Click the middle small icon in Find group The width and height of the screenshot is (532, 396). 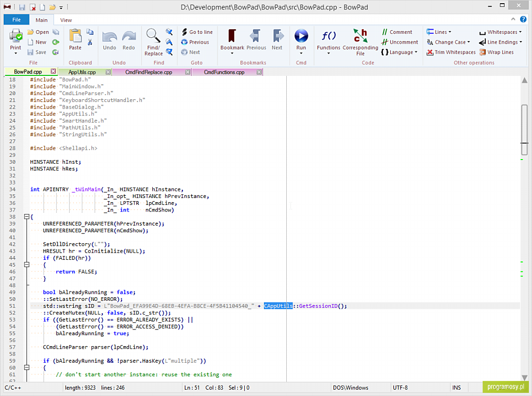(169, 42)
